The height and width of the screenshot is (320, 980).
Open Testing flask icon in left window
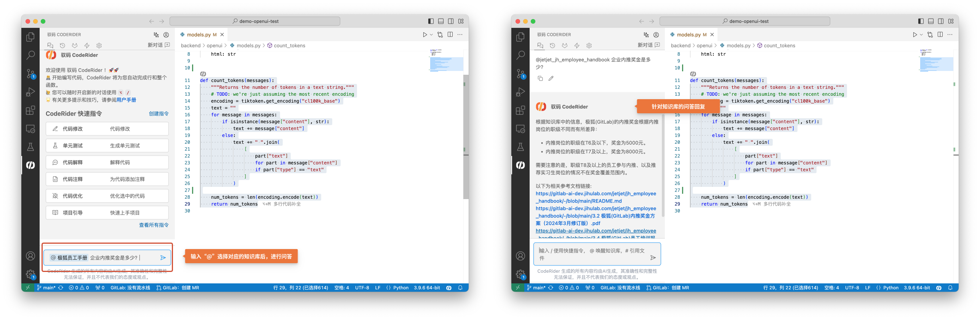coord(30,147)
